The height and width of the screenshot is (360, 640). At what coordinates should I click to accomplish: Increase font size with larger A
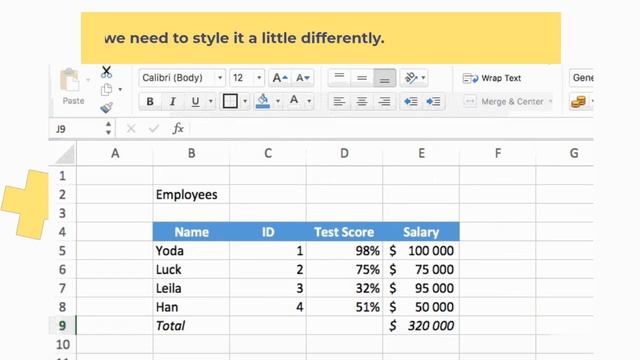pyautogui.click(x=280, y=78)
